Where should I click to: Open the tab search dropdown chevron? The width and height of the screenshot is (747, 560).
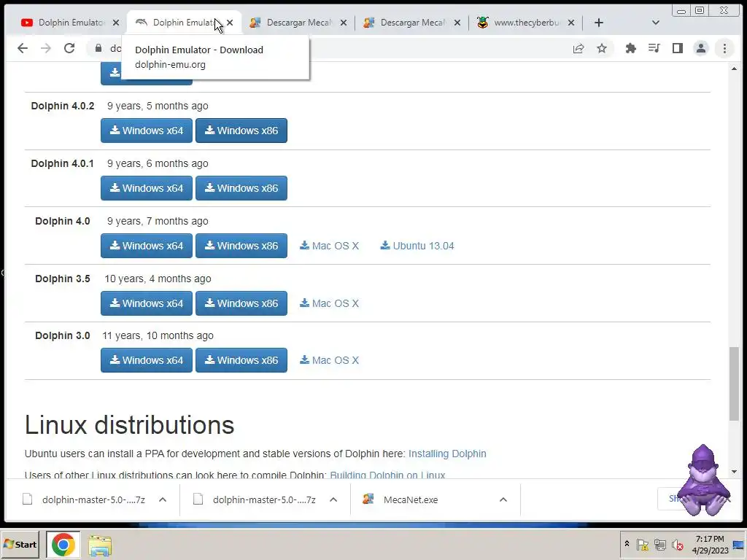tap(656, 23)
